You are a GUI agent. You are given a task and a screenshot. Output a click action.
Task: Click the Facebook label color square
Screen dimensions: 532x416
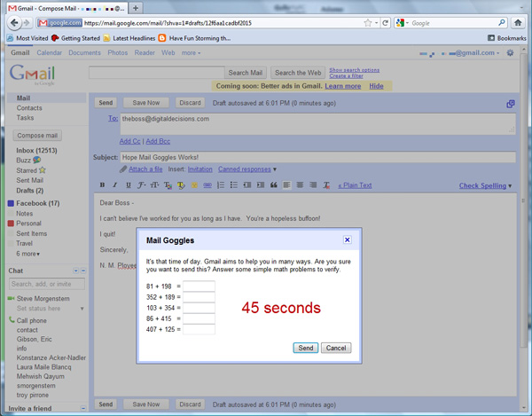(11, 203)
